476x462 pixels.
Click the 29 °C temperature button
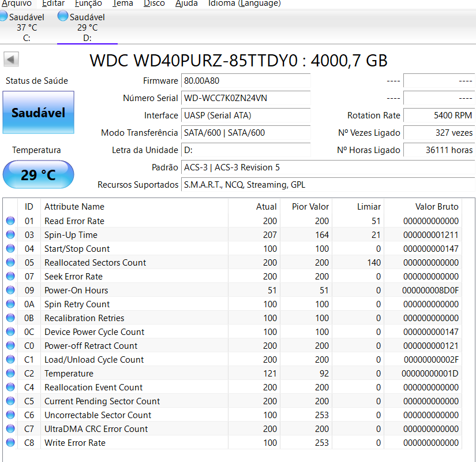38,174
